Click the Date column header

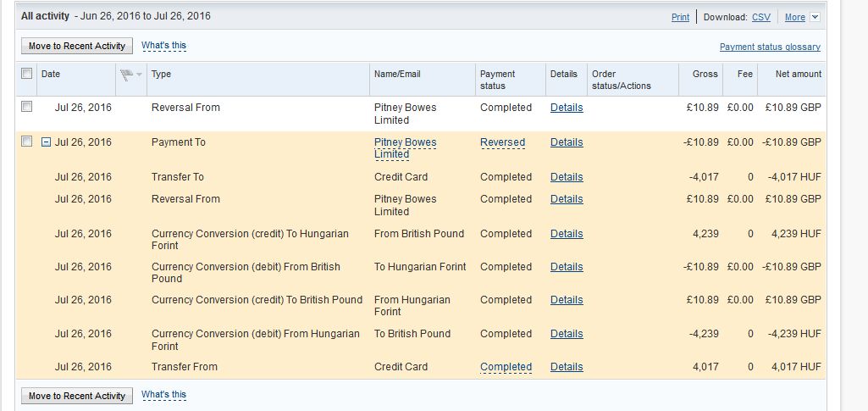51,74
